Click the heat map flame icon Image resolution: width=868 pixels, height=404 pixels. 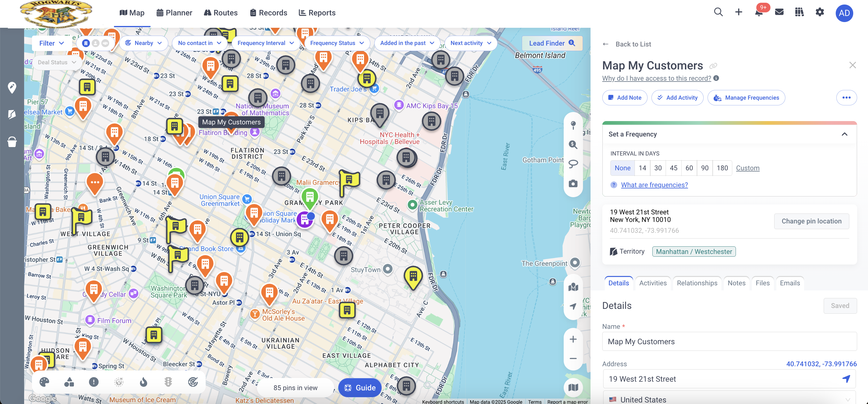pos(143,382)
